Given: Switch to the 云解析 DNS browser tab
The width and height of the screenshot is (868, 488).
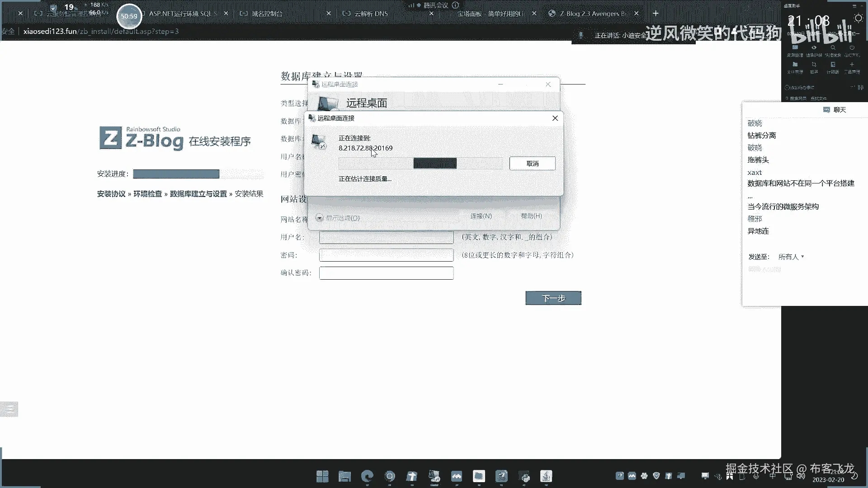Looking at the screenshot, I should 371,14.
